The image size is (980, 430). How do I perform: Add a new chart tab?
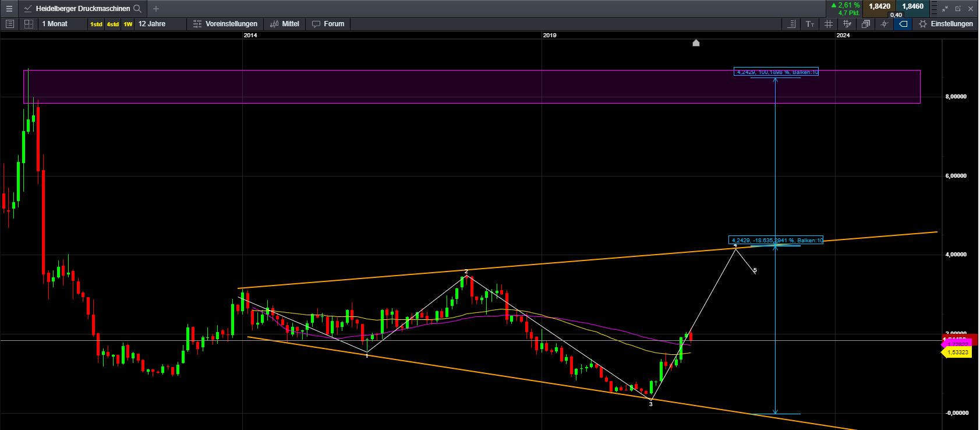pos(155,9)
